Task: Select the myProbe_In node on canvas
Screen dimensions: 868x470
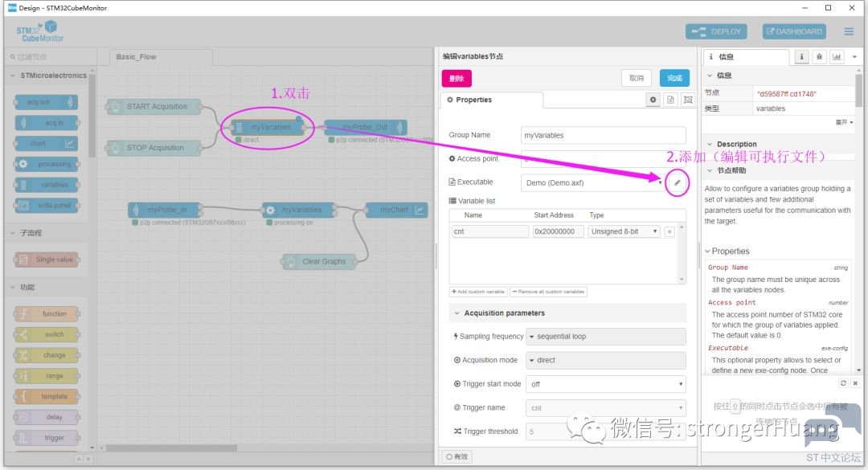Action: click(x=165, y=210)
